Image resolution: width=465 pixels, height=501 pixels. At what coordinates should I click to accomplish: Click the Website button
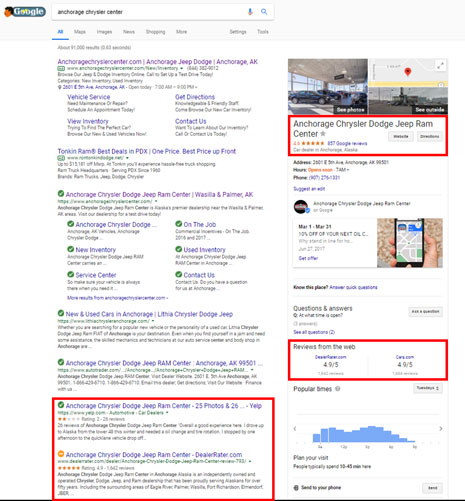pyautogui.click(x=401, y=137)
